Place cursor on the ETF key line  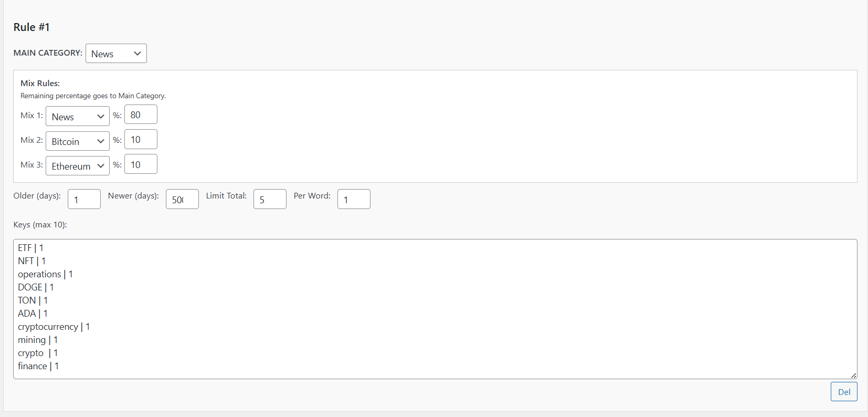coord(30,248)
